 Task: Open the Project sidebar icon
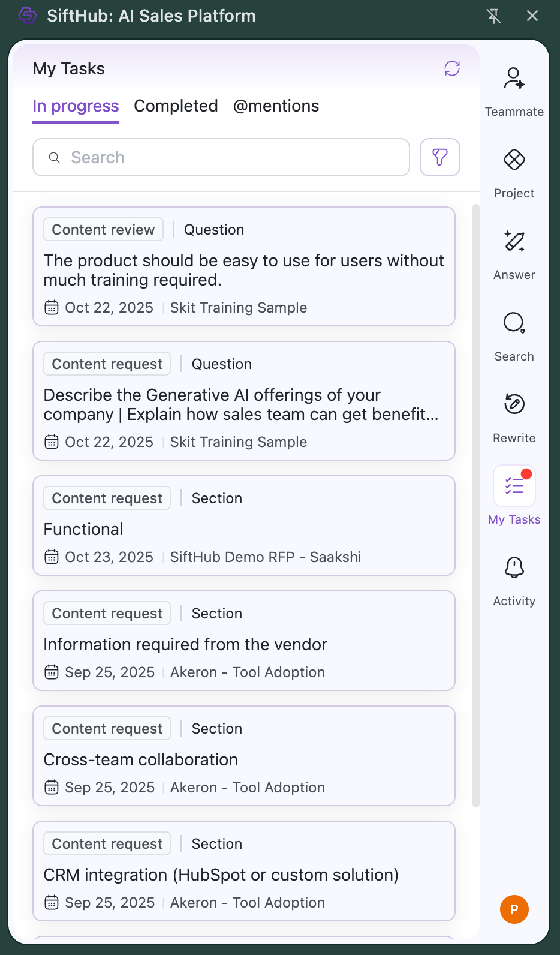(x=514, y=160)
